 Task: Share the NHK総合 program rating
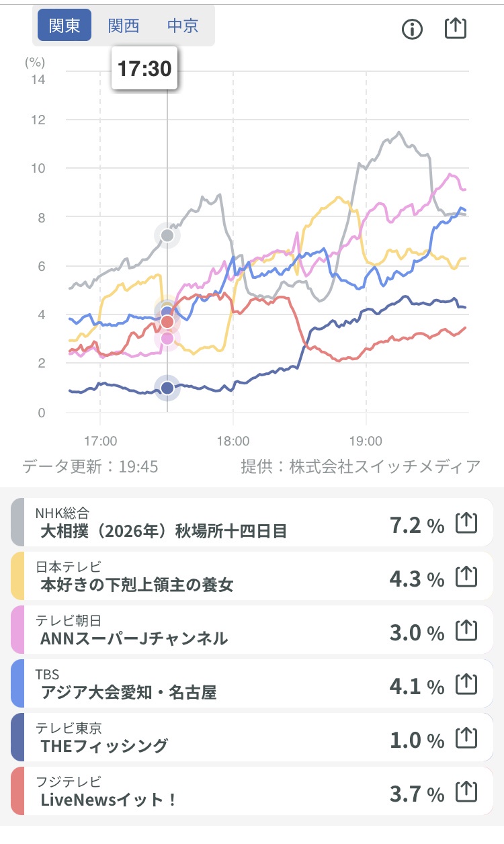466,523
